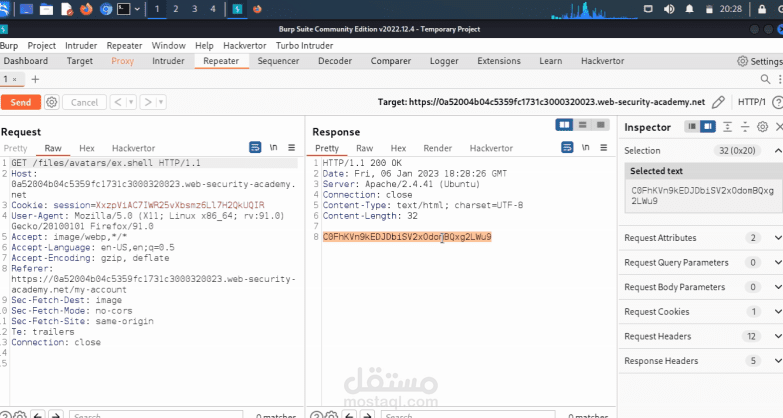The width and height of the screenshot is (783, 418).
Task: Dock Inspector on the left side
Action: pos(692,127)
